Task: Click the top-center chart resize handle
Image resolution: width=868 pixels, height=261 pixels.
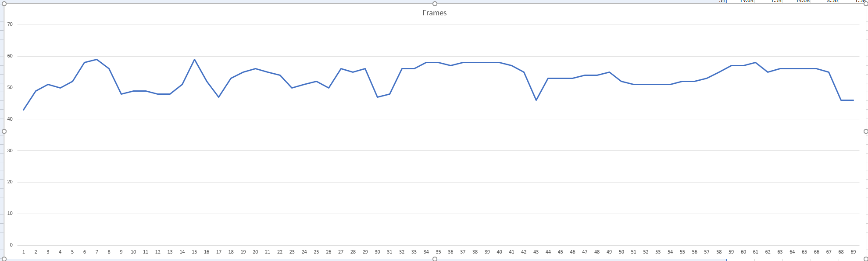Action: click(x=435, y=4)
